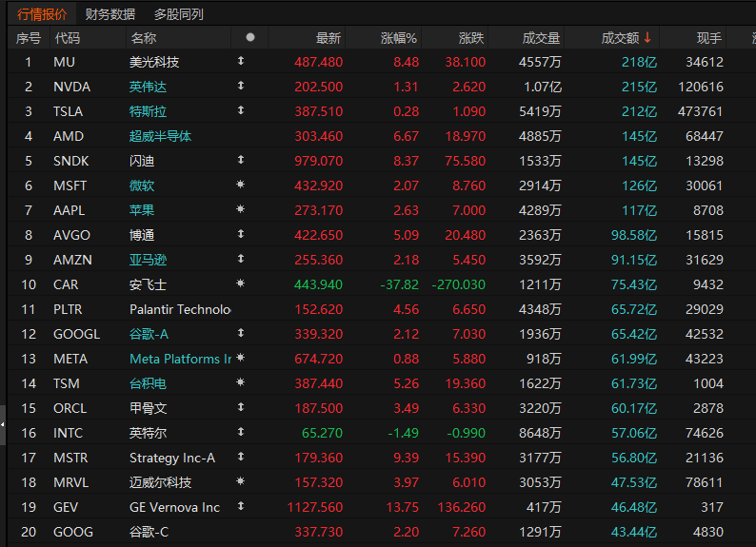The width and height of the screenshot is (756, 547).
Task: Click the sun-shaped marker icon in the 微软 row
Action: pos(241,185)
